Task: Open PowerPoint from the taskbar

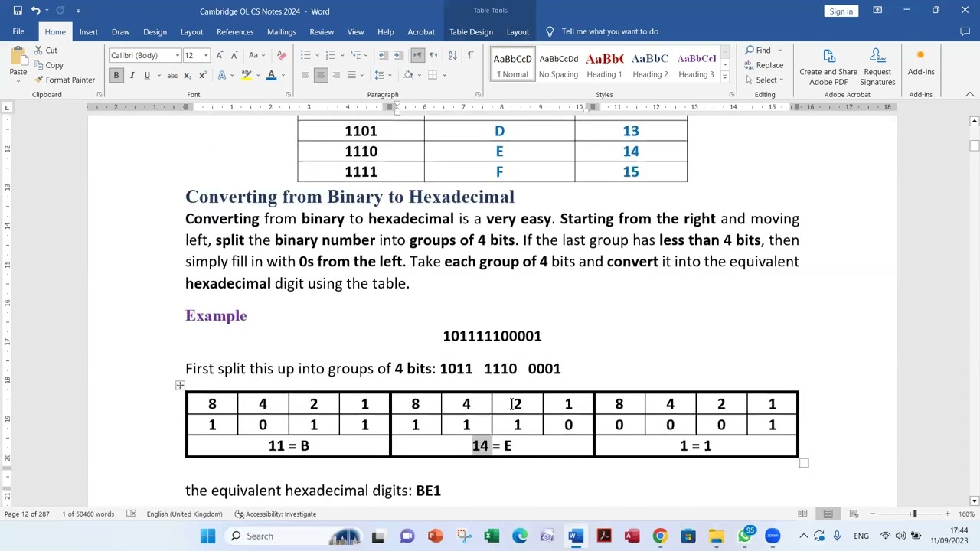Action: point(435,536)
